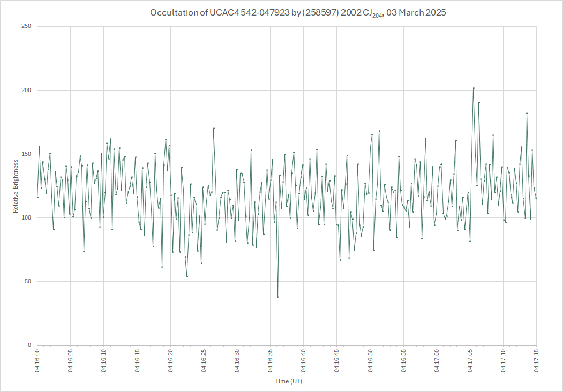Click the 04:16:00 time axis label
Screen dimensions: 563x392
pos(37,360)
